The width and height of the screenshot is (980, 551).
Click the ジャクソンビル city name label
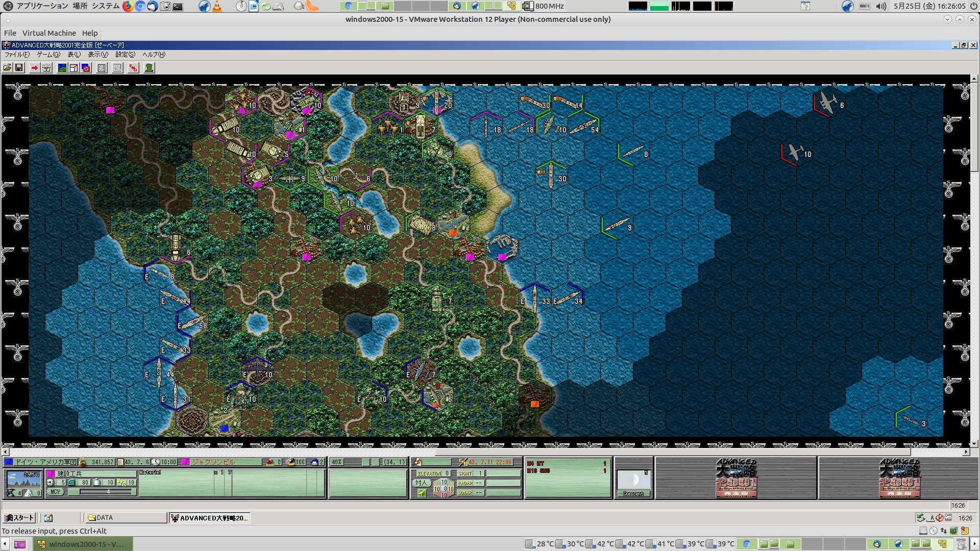[x=213, y=462]
